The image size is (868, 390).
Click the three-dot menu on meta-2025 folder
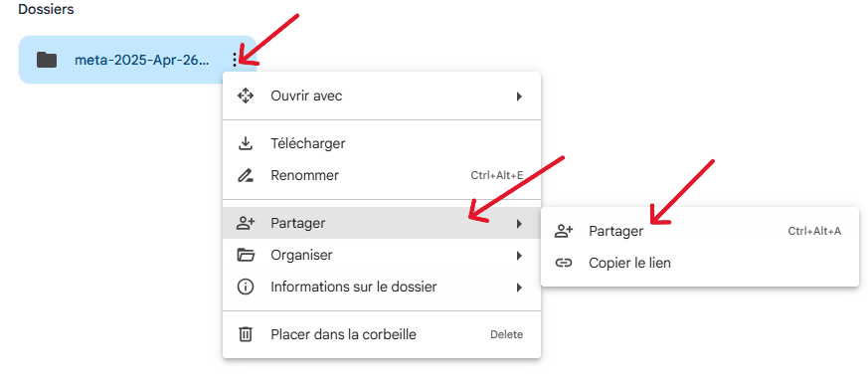[236, 60]
